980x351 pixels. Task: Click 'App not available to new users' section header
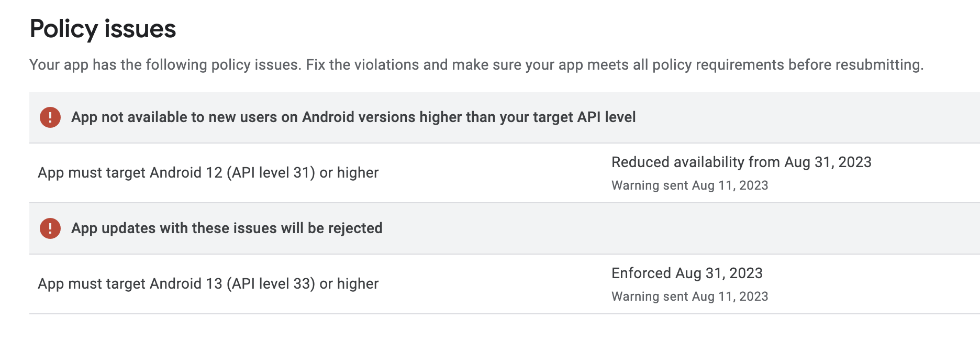tap(353, 117)
